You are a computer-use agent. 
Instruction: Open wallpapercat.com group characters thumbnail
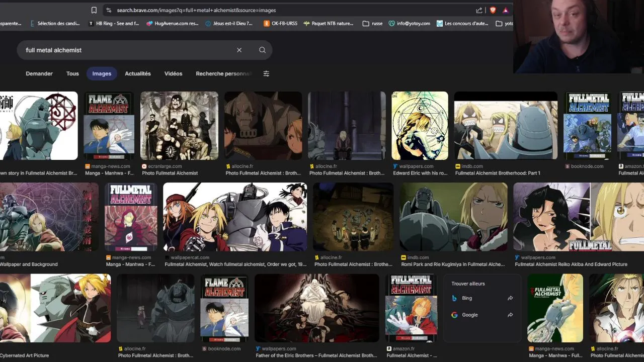click(235, 217)
